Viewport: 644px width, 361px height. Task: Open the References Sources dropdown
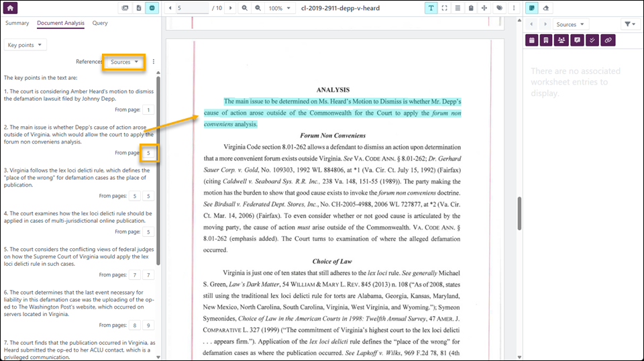pos(124,62)
